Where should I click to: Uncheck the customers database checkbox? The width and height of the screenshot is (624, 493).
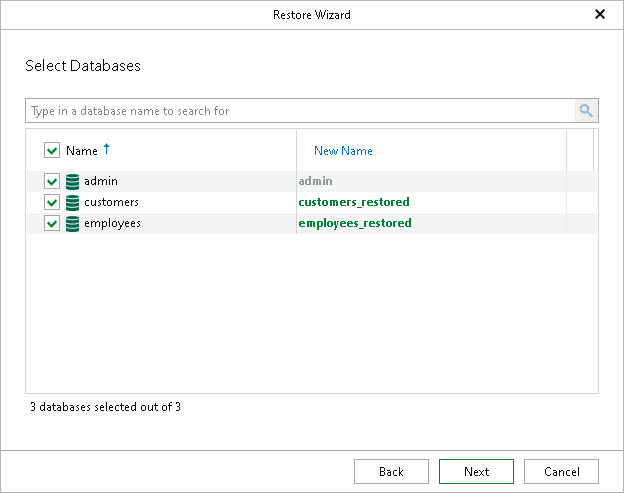coord(52,202)
